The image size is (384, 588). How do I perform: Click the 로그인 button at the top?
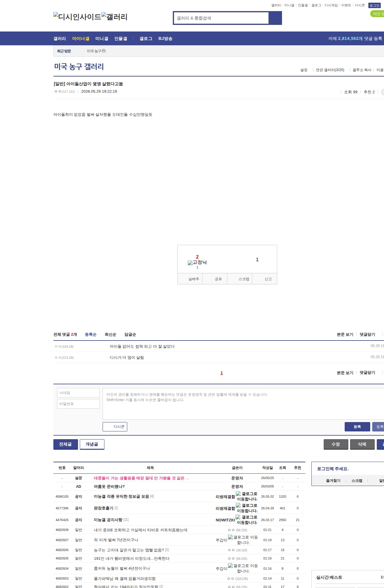point(374,5)
